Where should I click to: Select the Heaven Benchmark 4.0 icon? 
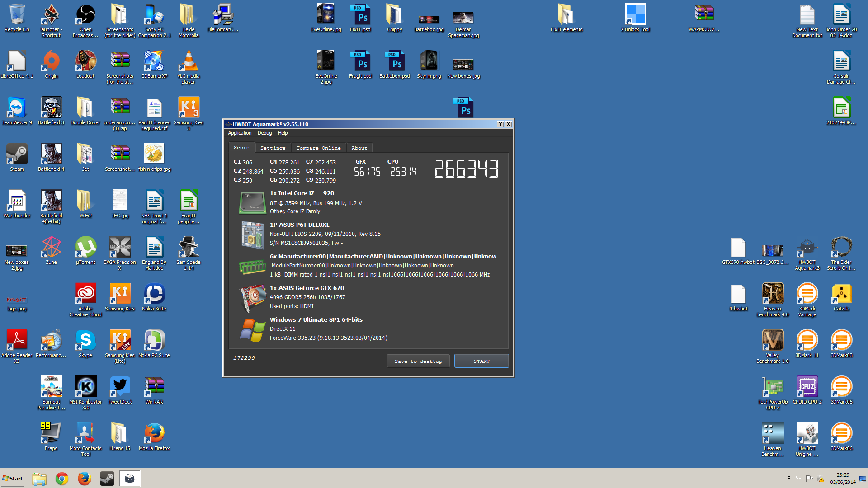click(x=773, y=300)
